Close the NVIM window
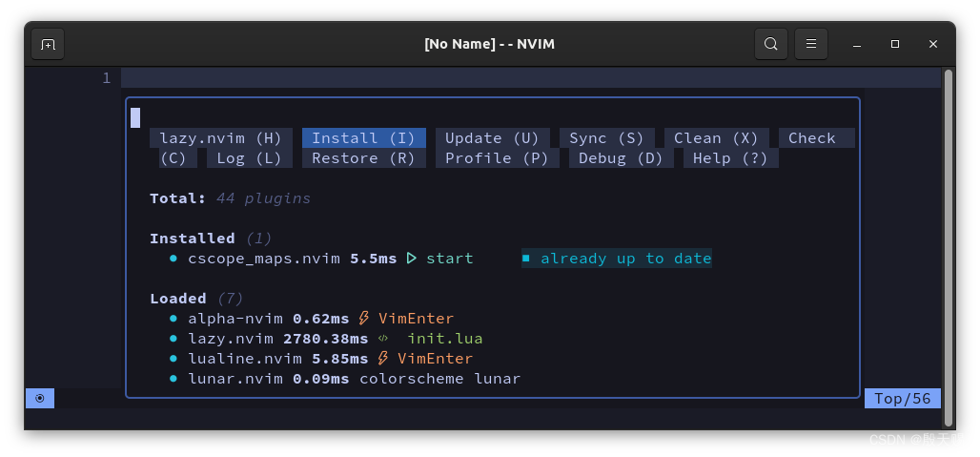980x457 pixels. tap(933, 45)
